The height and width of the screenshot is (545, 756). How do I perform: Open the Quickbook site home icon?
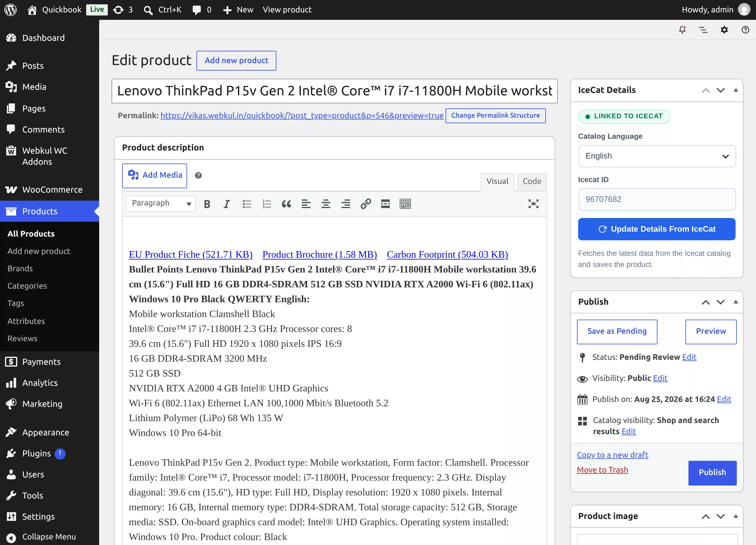pyautogui.click(x=32, y=10)
